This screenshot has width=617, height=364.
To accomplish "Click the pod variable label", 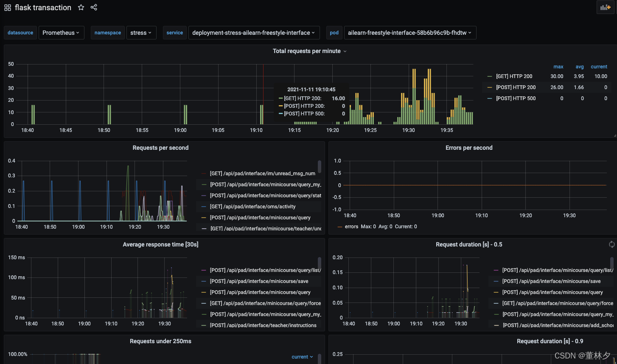I will tap(334, 33).
